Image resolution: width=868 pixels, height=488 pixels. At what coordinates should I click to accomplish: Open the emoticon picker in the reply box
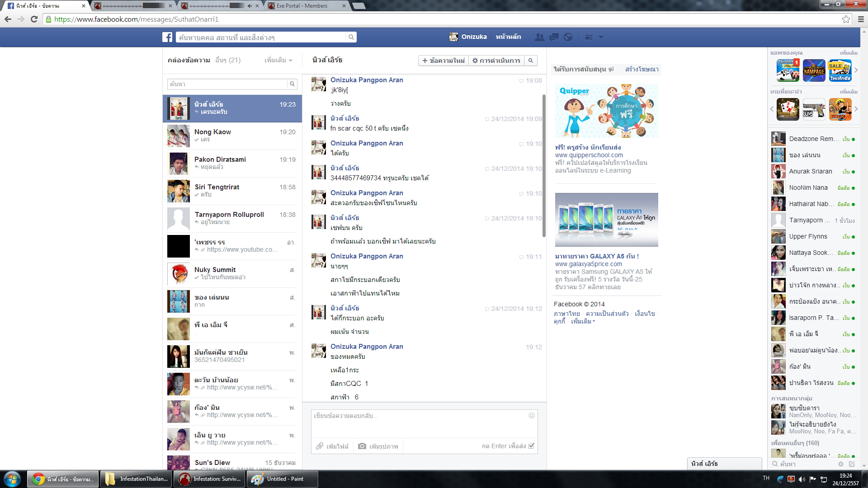[532, 415]
